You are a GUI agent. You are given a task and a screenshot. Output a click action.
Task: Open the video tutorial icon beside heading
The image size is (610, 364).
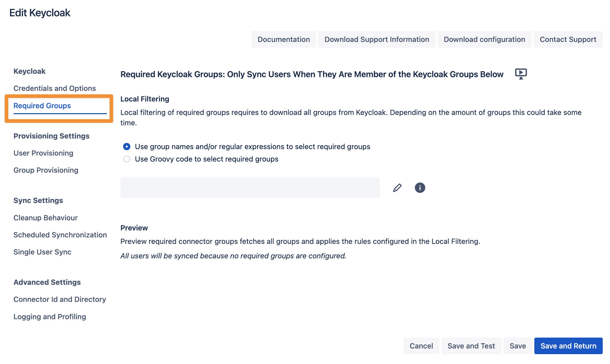(x=521, y=74)
